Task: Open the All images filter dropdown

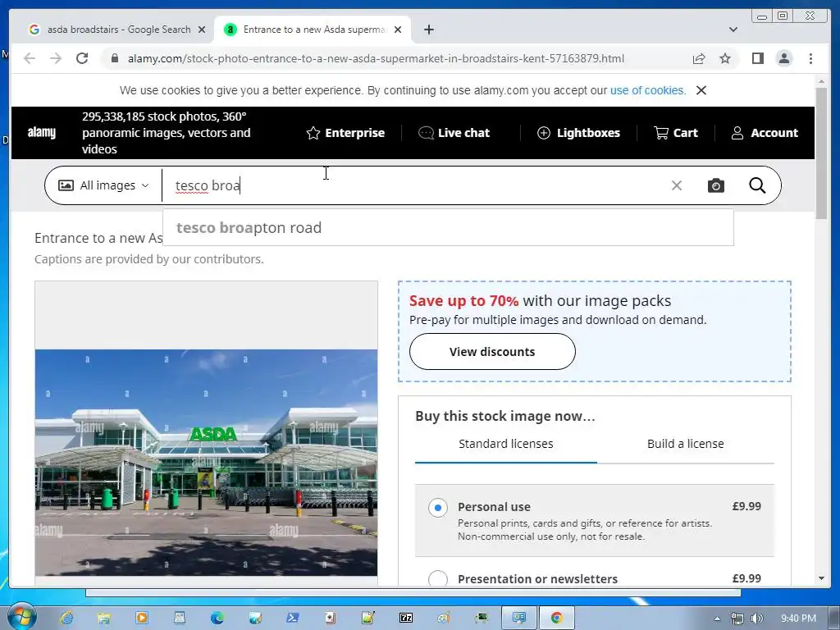Action: [x=103, y=185]
